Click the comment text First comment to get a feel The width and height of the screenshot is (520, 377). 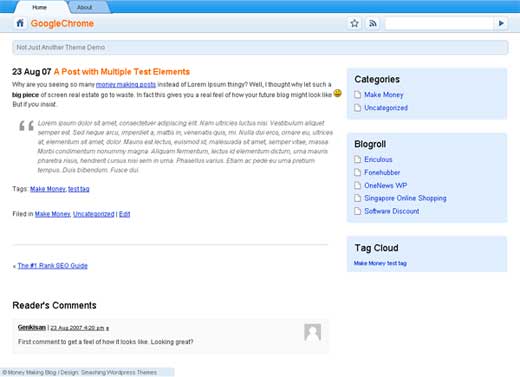point(105,342)
